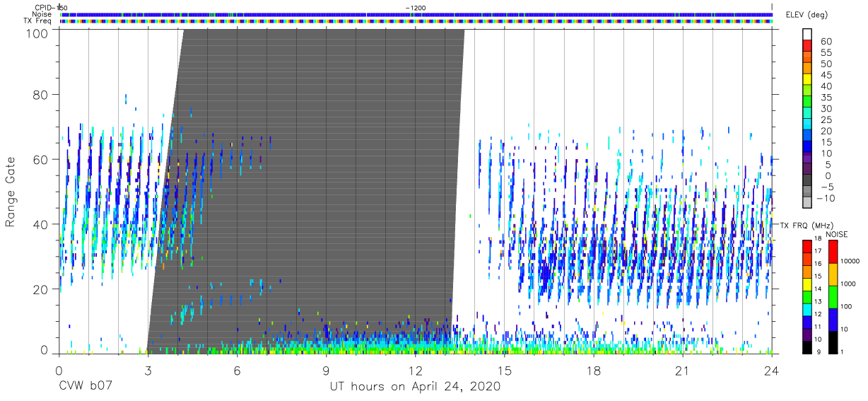Click the cyan TX FRQ swatch between 13 and 12
This screenshot has width=868, height=401.
tap(807, 310)
